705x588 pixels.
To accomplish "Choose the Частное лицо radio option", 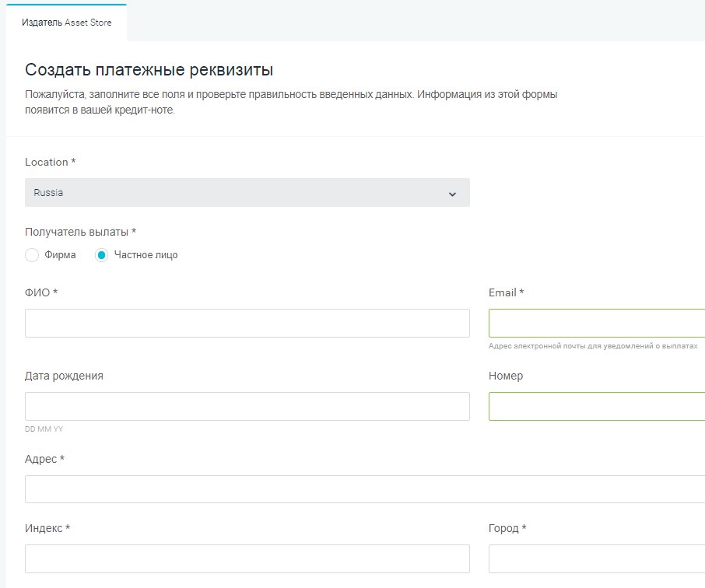I will (x=101, y=255).
